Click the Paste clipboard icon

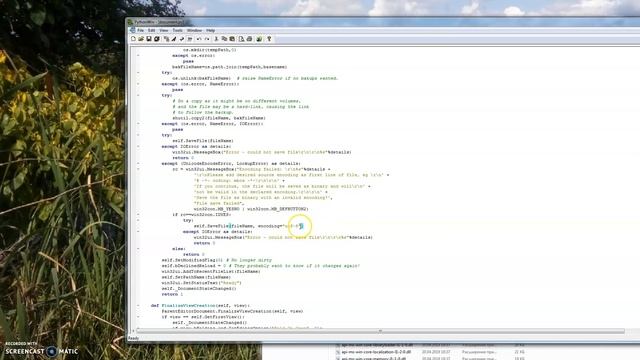tap(232, 39)
